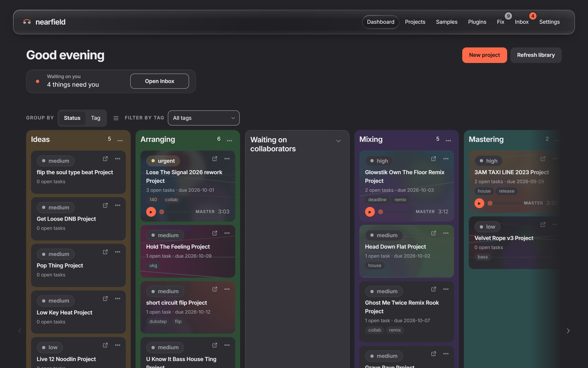Open Lose The Signal 2026 rework external link
Screen dimensions: 588x368
(215, 159)
